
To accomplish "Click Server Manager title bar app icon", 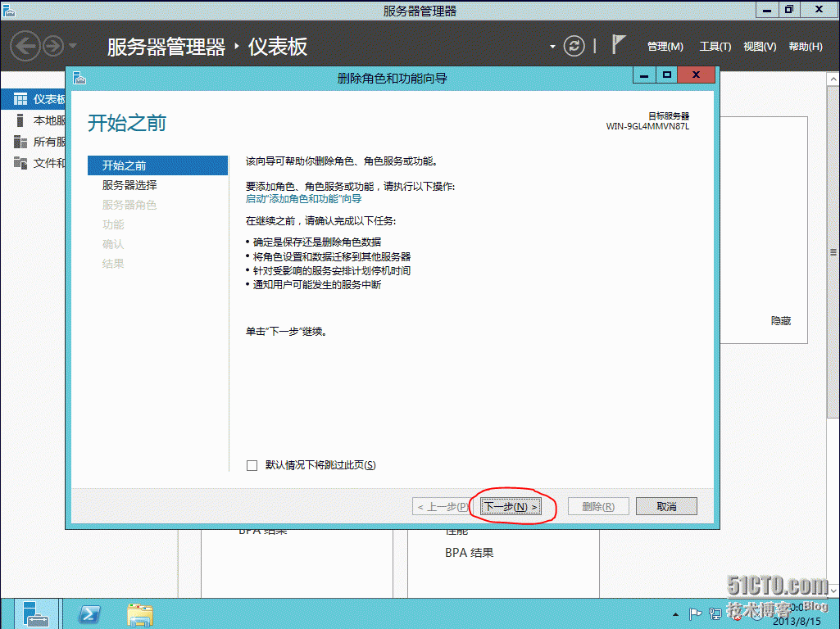I will point(9,10).
